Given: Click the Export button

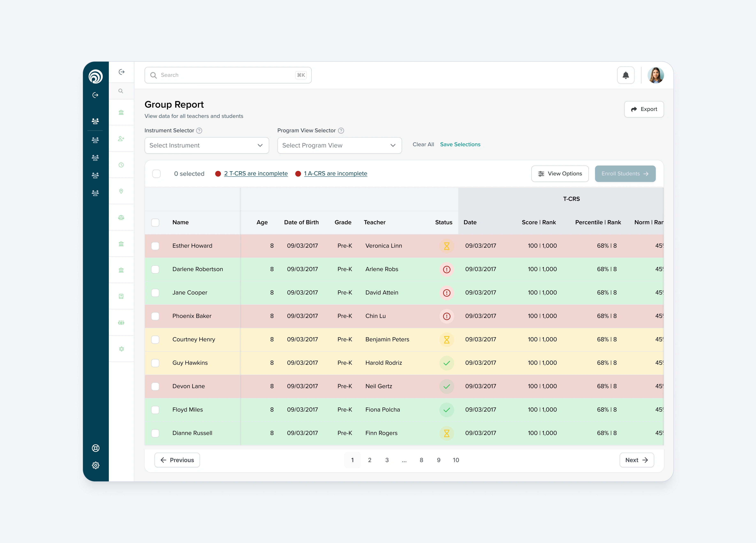Looking at the screenshot, I should coord(643,109).
